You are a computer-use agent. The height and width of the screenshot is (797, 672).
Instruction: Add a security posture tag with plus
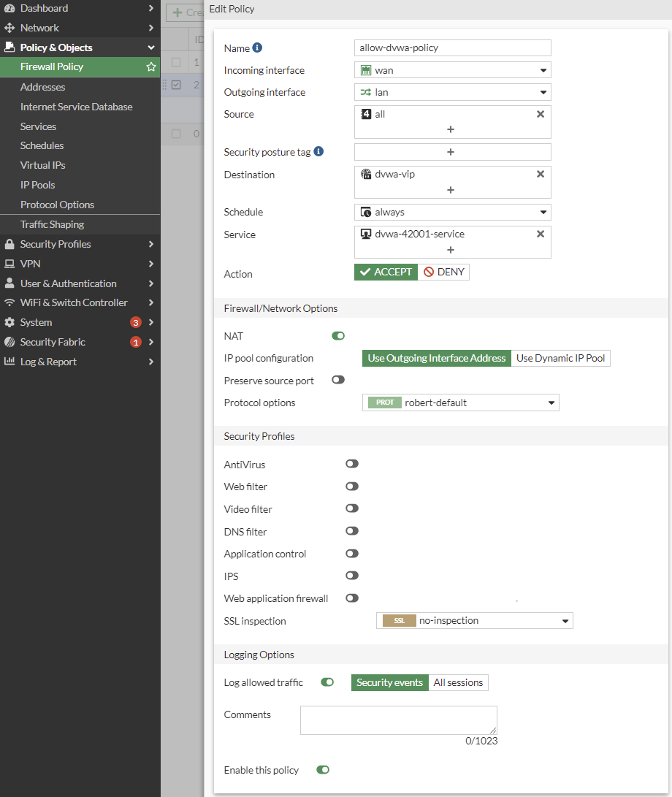coord(451,152)
